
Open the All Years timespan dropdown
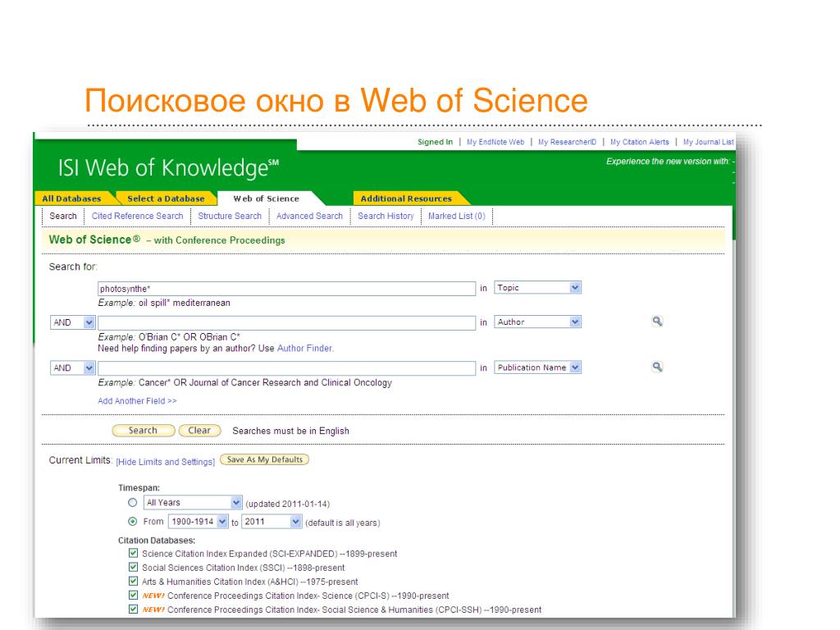click(x=193, y=503)
